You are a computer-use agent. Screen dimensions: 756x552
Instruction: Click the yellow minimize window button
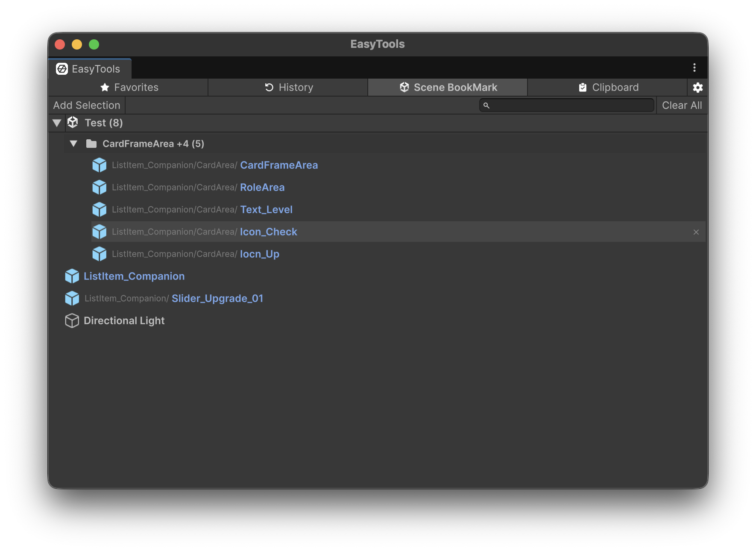click(77, 44)
